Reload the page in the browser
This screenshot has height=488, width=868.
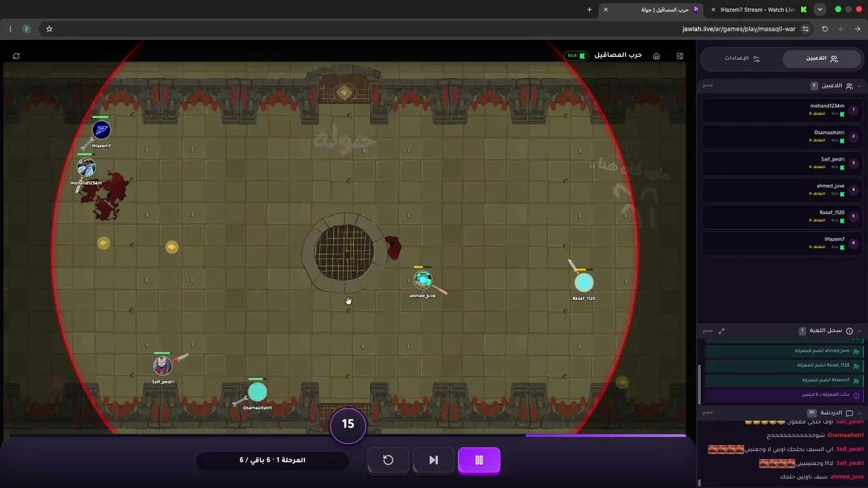click(x=825, y=29)
